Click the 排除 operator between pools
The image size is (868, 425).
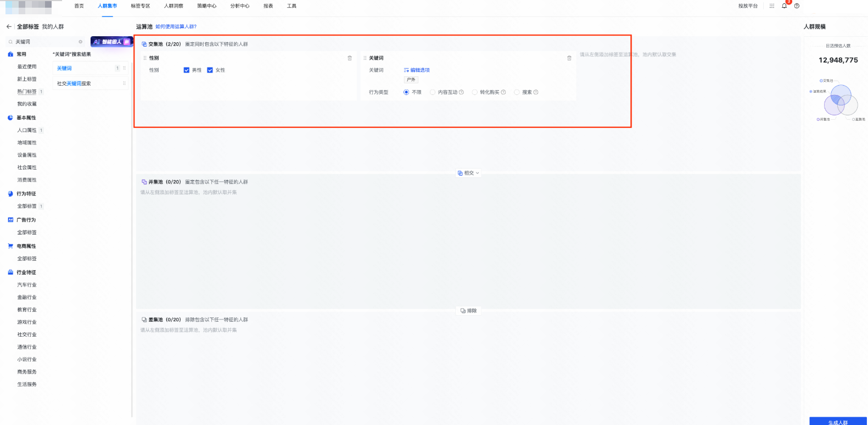click(x=468, y=311)
